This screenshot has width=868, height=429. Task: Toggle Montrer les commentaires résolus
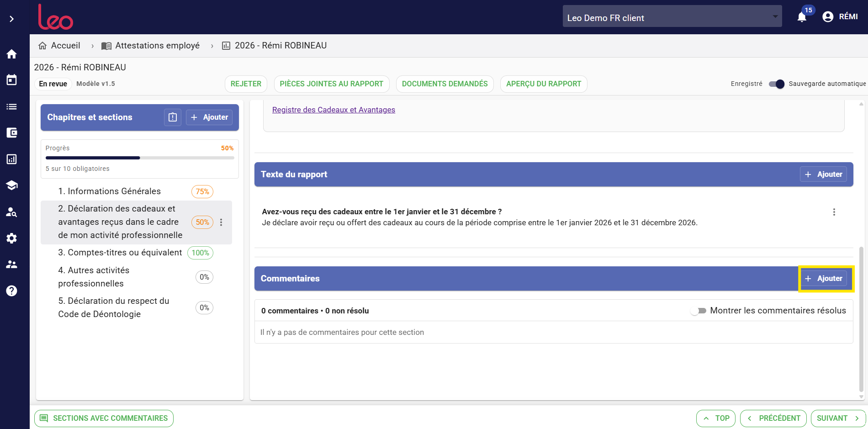point(698,311)
